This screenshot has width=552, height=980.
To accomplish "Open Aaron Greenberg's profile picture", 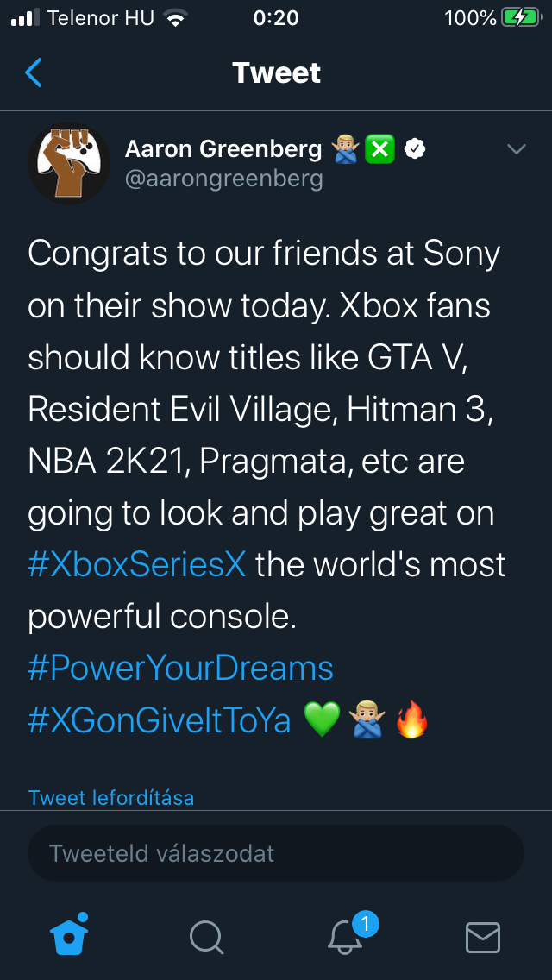I will coord(69,162).
